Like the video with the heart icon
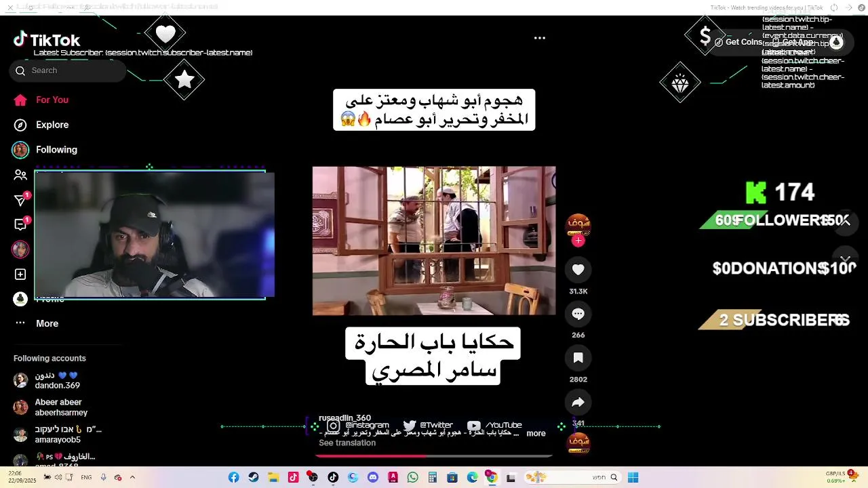 [578, 270]
